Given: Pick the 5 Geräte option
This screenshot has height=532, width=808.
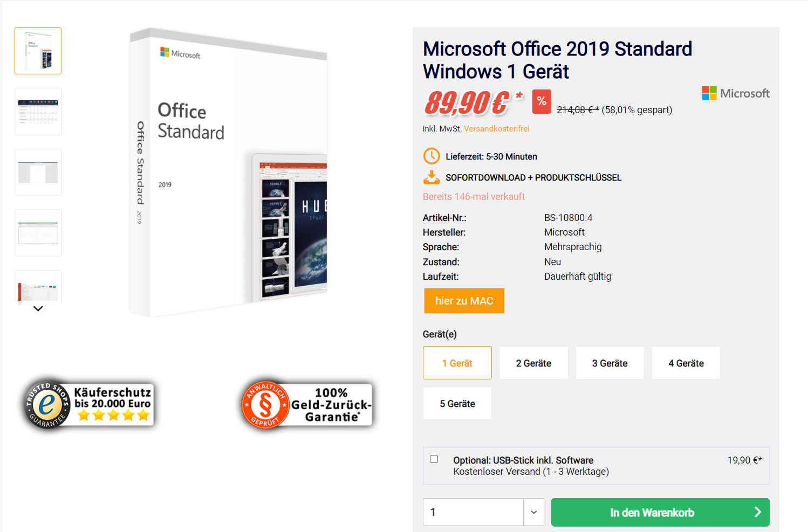Looking at the screenshot, I should (457, 403).
